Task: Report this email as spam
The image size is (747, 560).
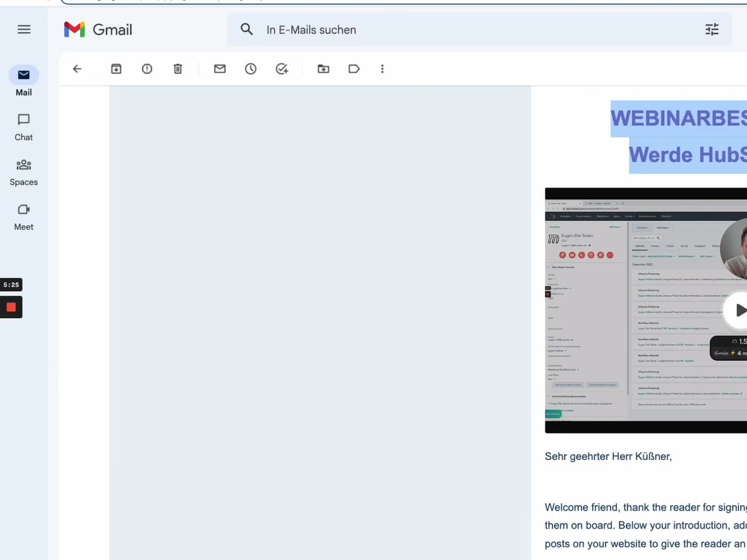Action: (x=146, y=69)
